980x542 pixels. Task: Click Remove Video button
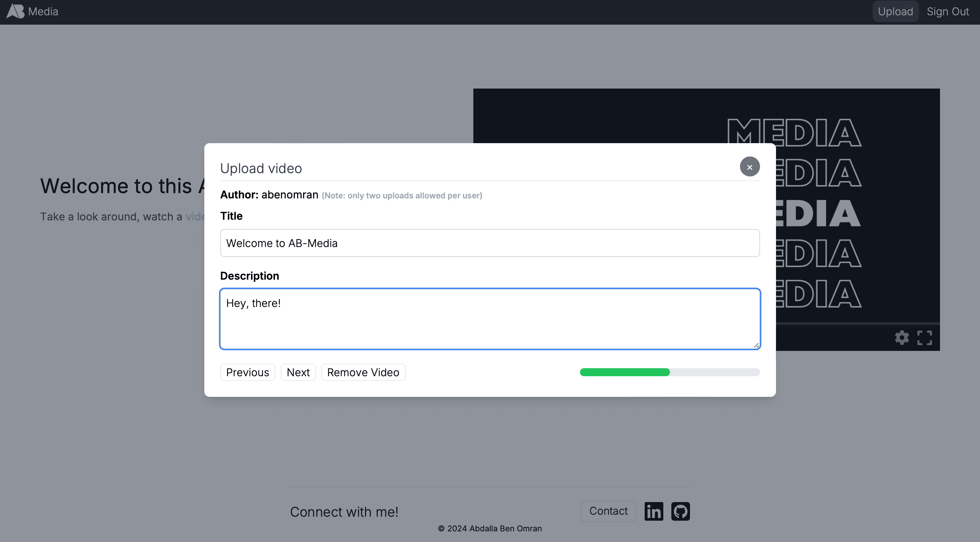click(x=363, y=372)
